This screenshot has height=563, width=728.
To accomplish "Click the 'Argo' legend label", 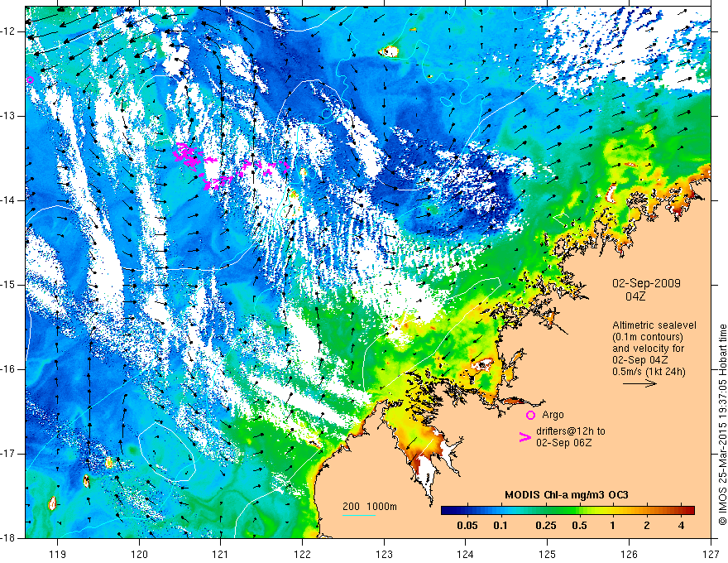I will pyautogui.click(x=553, y=415).
